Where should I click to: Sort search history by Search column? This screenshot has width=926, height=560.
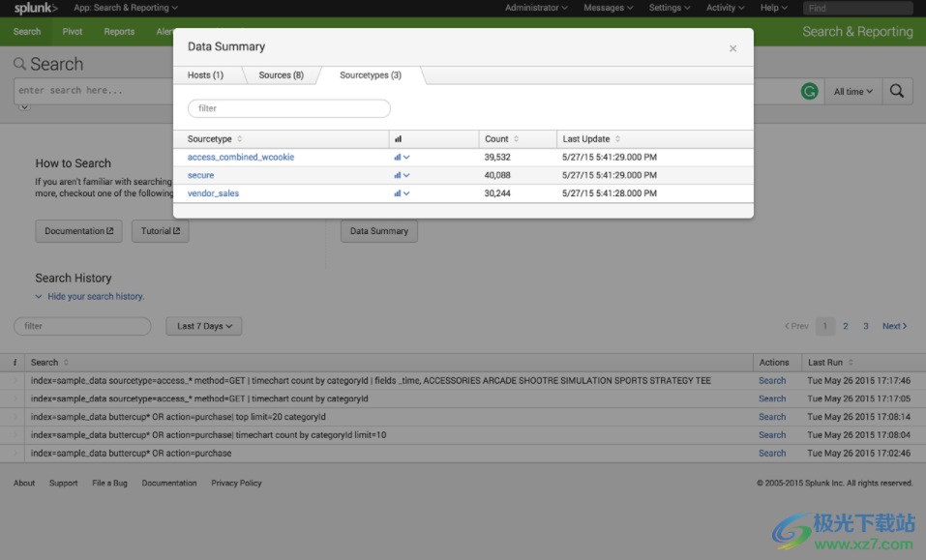pyautogui.click(x=49, y=363)
